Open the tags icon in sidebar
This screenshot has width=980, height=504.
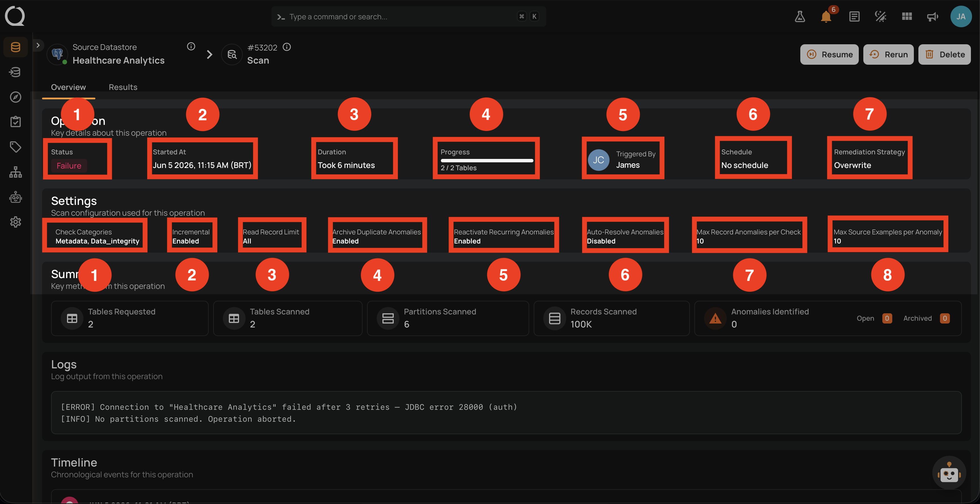[x=16, y=147]
